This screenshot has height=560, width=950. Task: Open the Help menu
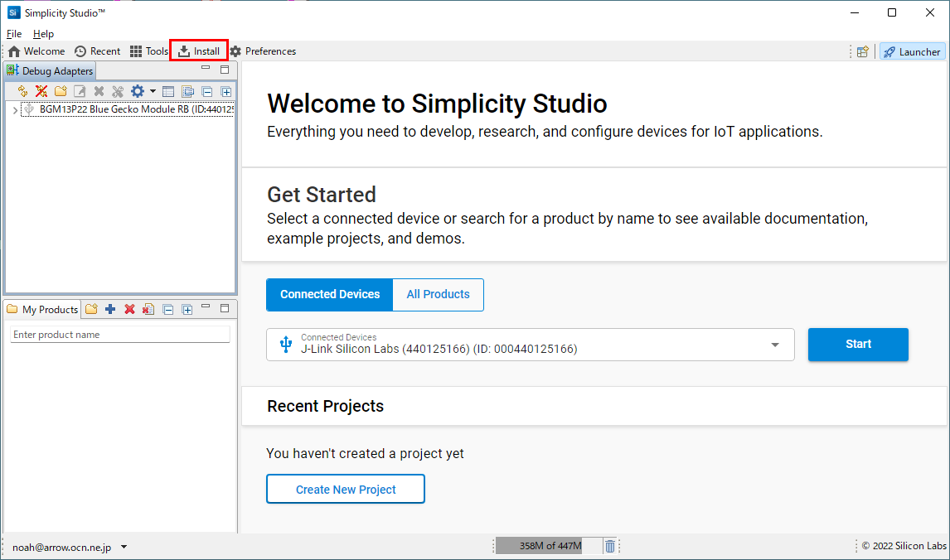(x=43, y=33)
